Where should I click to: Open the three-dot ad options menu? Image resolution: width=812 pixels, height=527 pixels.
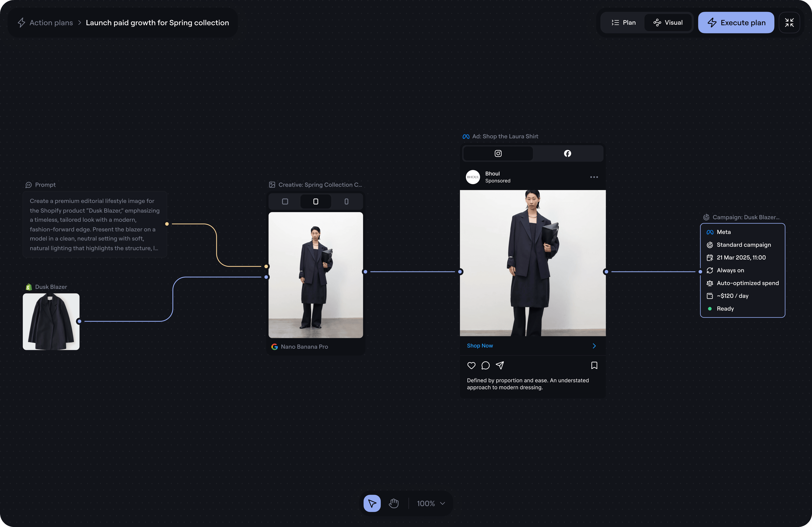point(594,177)
